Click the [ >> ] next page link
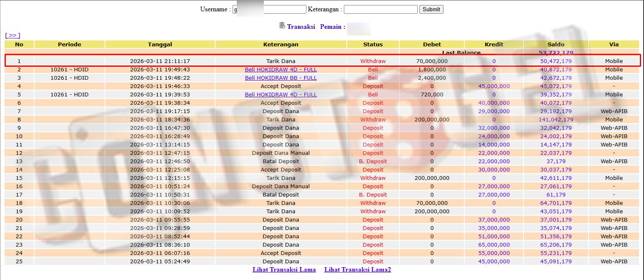644x280 pixels. point(13,35)
